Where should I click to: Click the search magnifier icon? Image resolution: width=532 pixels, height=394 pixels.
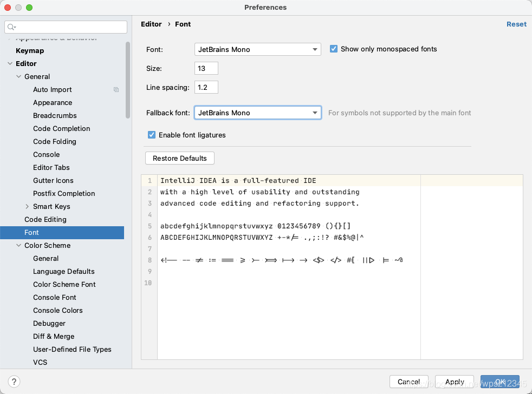[11, 27]
